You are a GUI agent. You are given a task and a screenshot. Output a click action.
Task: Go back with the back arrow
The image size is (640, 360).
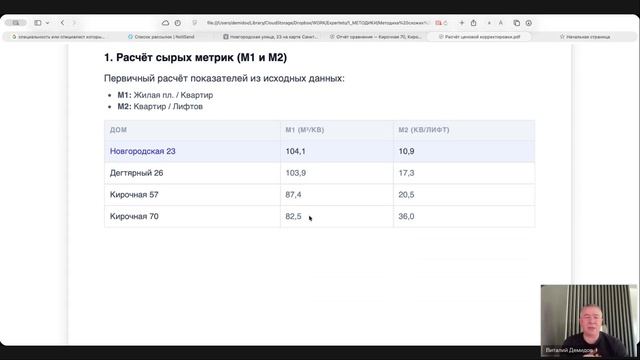click(62, 23)
